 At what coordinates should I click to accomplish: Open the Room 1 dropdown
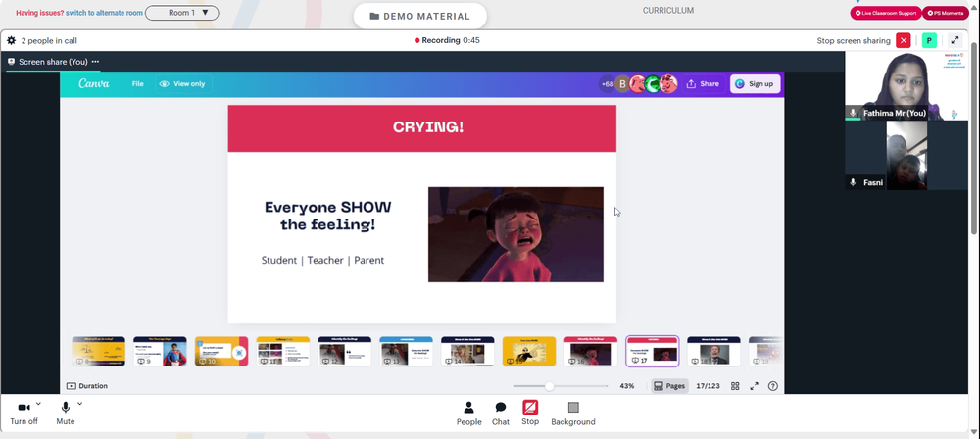pyautogui.click(x=182, y=13)
